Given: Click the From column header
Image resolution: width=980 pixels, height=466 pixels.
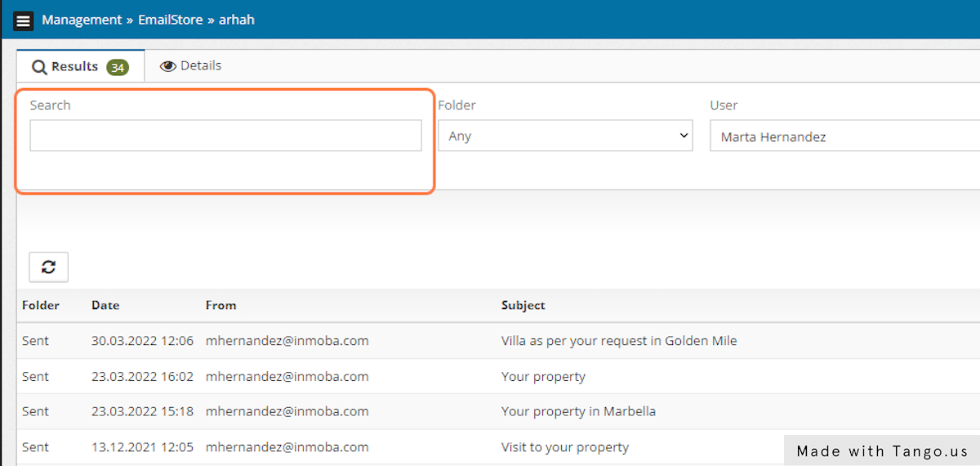Looking at the screenshot, I should coord(220,305).
